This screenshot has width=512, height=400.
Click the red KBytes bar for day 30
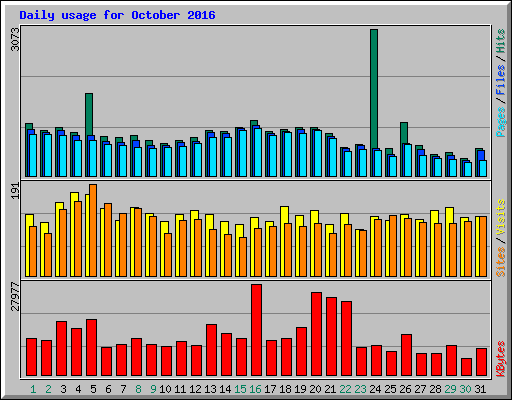coord(466,367)
